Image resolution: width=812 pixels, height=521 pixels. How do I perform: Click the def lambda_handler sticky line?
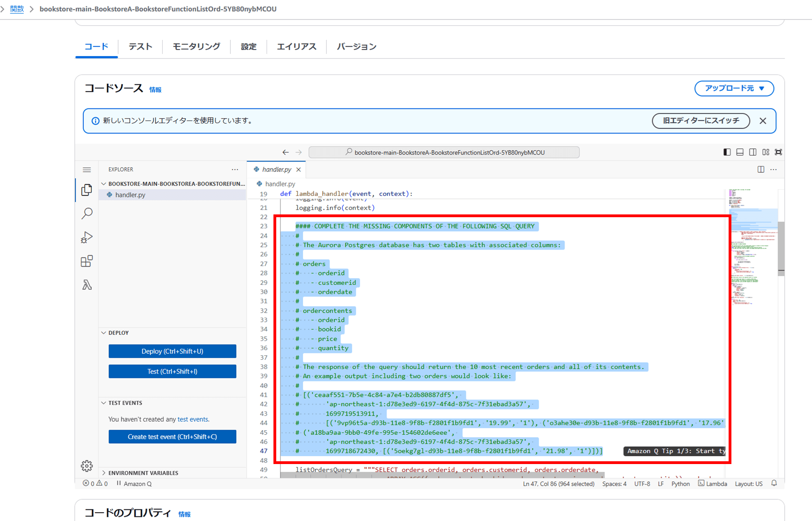(x=346, y=194)
